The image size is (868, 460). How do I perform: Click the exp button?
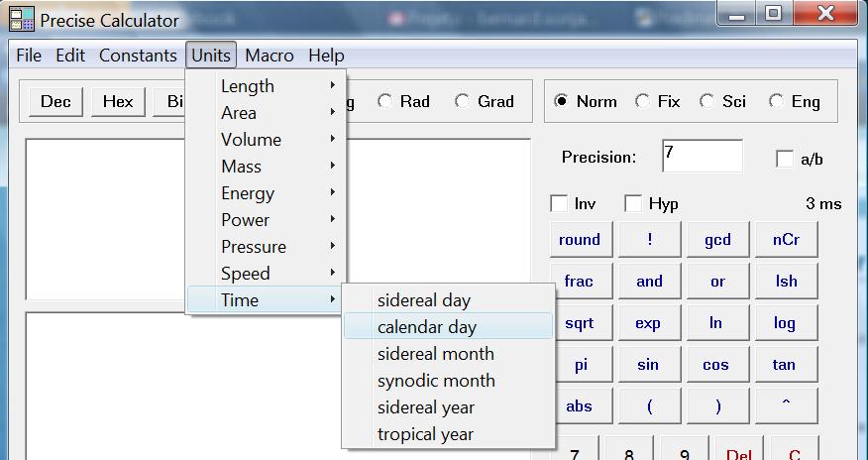coord(649,323)
